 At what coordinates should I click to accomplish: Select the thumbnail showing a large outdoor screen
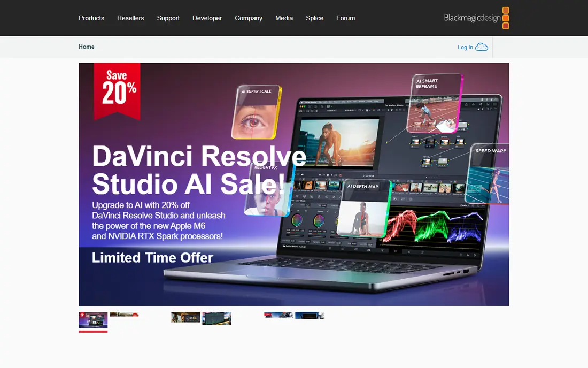(216, 318)
